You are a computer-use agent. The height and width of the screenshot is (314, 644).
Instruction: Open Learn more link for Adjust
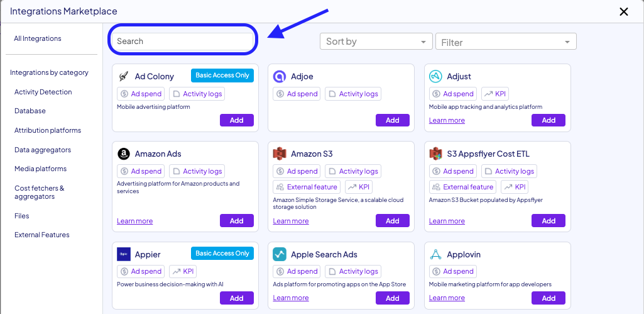(447, 120)
